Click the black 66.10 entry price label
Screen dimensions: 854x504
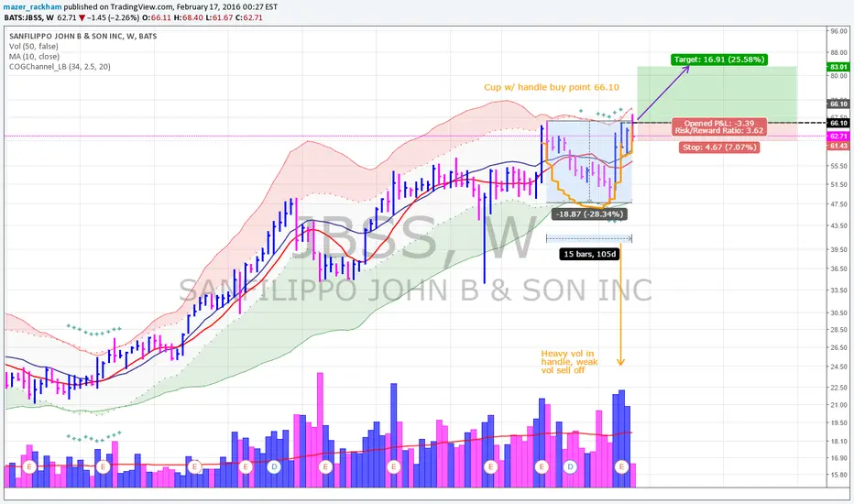[x=838, y=123]
